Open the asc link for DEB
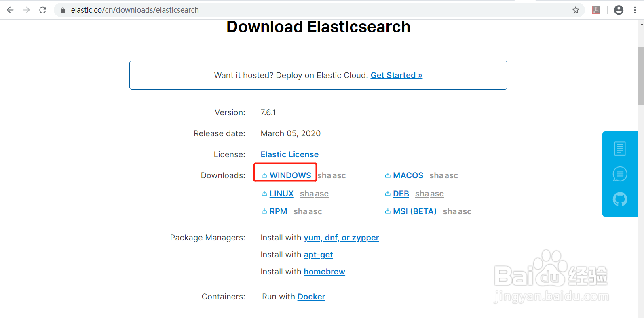 [x=437, y=194]
